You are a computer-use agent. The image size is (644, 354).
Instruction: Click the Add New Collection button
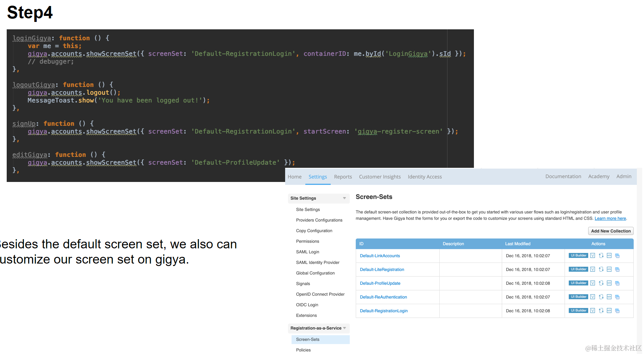611,231
